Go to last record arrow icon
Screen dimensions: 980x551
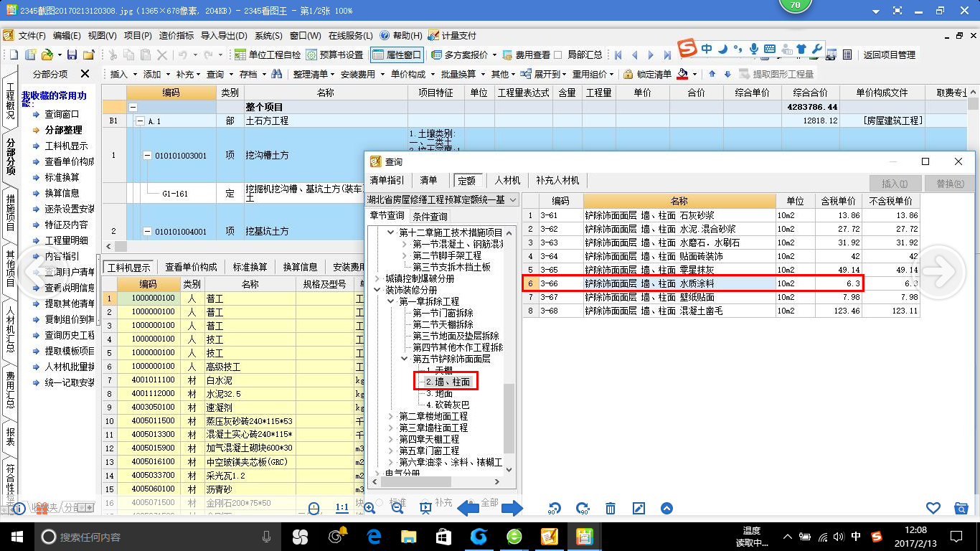tap(666, 55)
